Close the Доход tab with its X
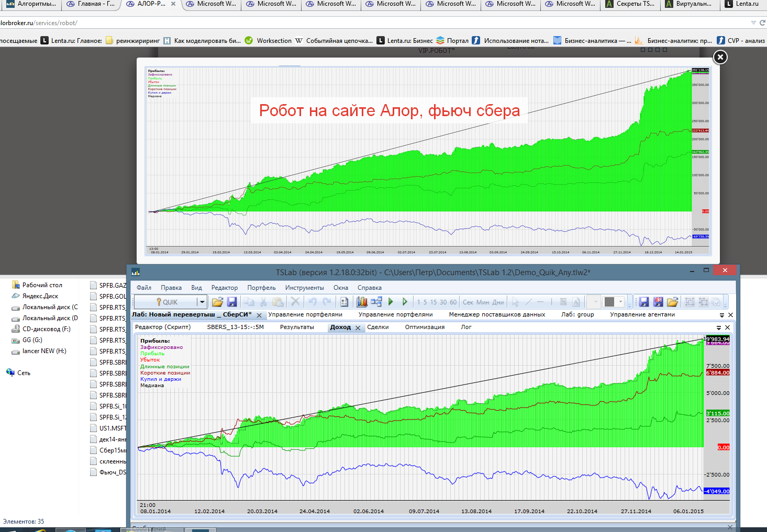Image resolution: width=767 pixels, height=532 pixels. click(x=358, y=327)
